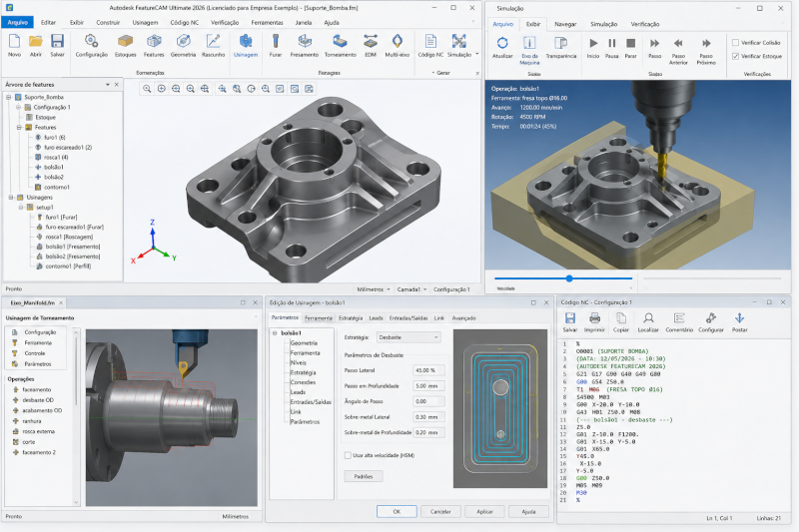This screenshot has height=532, width=799.
Task: Collapse the setup1 tree node
Action: click(x=21, y=208)
